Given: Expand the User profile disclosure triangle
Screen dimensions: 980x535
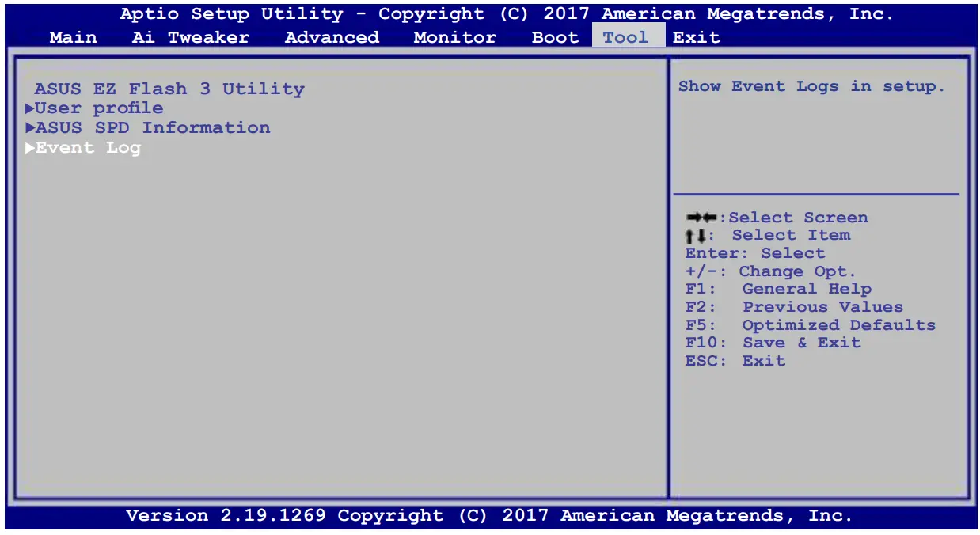Looking at the screenshot, I should click(x=29, y=108).
